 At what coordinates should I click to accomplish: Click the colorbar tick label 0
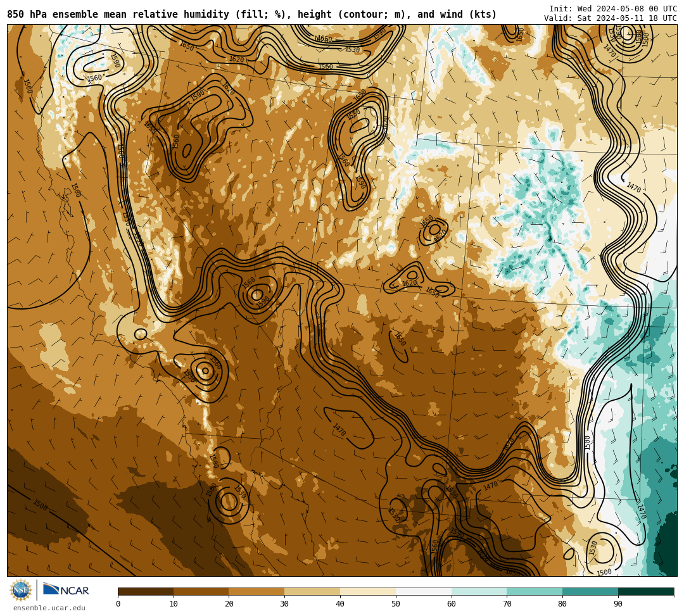118,604
